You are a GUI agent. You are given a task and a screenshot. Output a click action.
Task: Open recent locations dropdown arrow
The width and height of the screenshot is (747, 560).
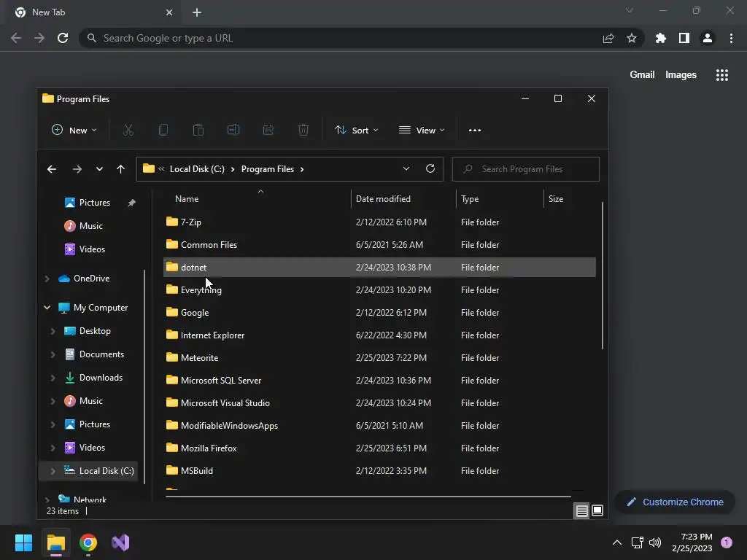[x=99, y=169]
